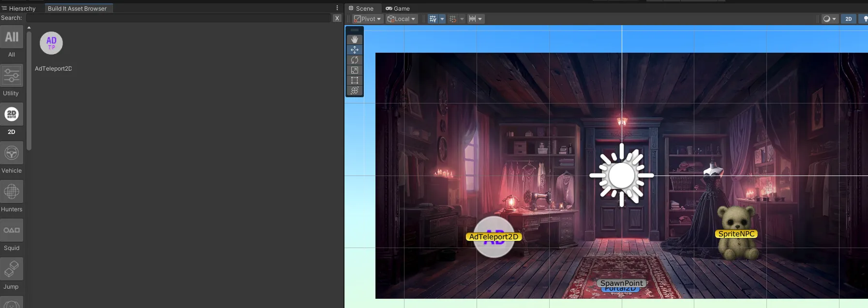Select the sun light gizmo
The height and width of the screenshot is (308, 868).
(x=622, y=176)
